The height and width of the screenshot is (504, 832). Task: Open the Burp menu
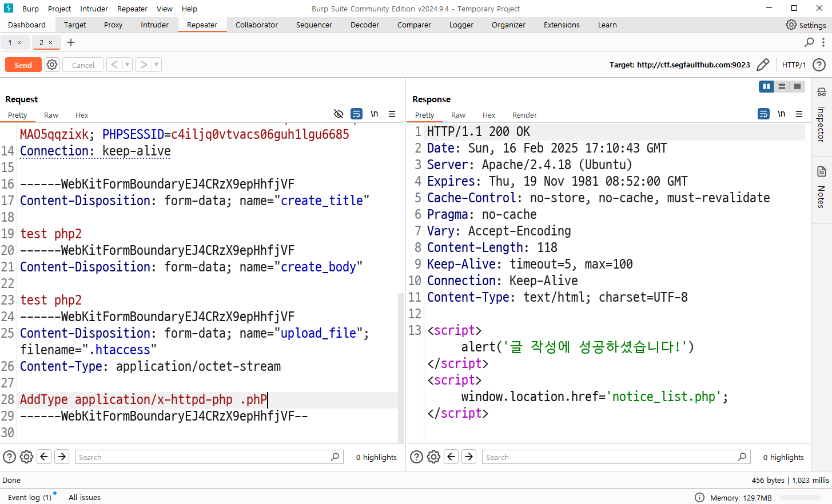(x=31, y=9)
